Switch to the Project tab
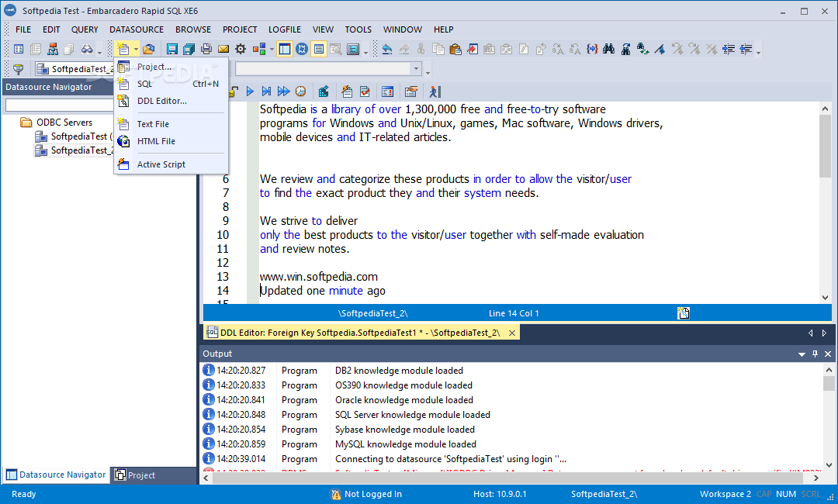The width and height of the screenshot is (838, 504). [x=135, y=475]
